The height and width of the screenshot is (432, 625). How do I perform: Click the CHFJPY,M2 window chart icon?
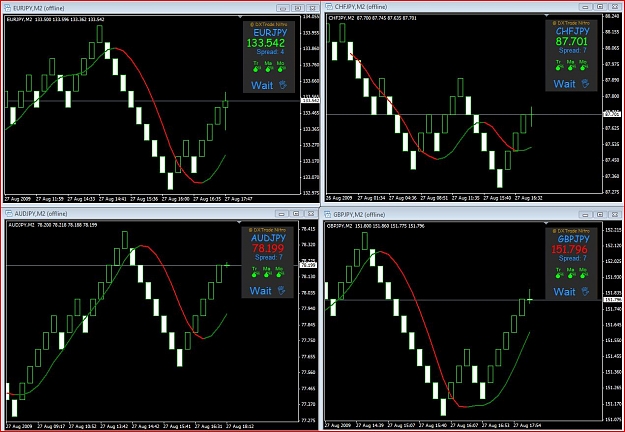click(329, 6)
